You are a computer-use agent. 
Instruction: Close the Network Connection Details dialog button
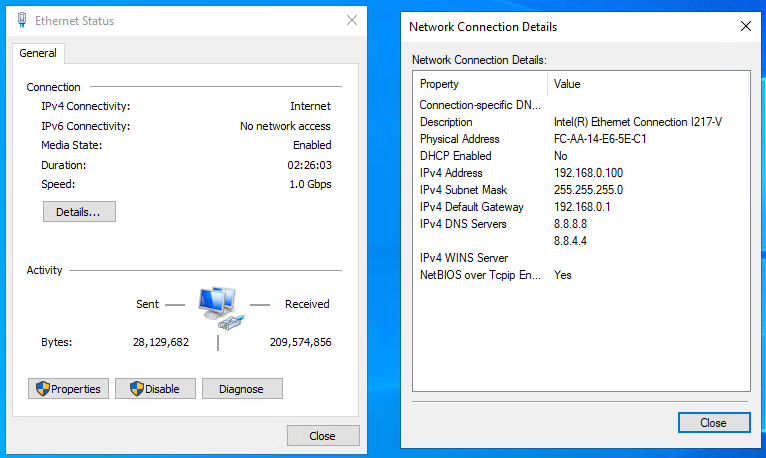tap(714, 422)
